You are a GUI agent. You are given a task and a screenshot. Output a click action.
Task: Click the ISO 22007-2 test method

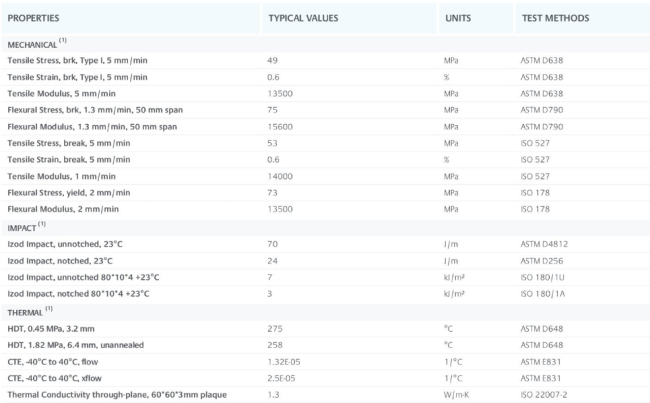pos(546,394)
